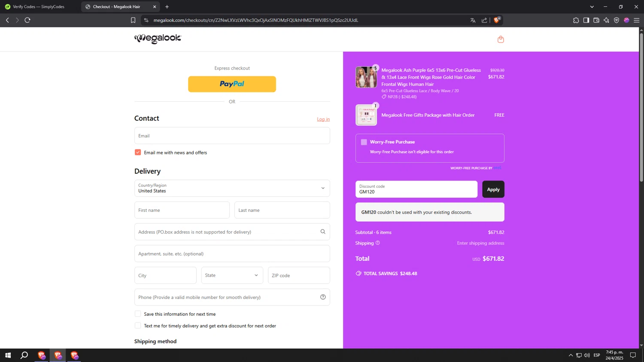Click the 'Enter shipping address' text
The width and height of the screenshot is (644, 362).
pyautogui.click(x=480, y=243)
